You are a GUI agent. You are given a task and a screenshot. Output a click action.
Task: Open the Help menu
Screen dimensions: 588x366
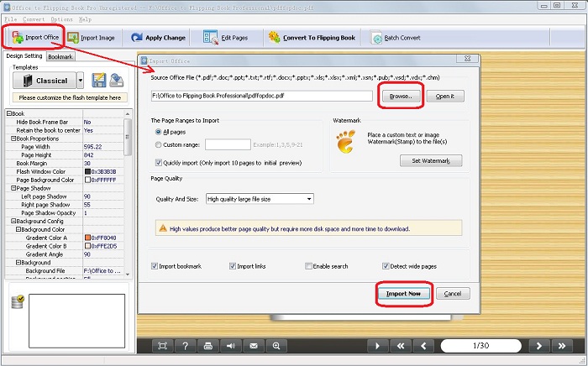pos(85,19)
